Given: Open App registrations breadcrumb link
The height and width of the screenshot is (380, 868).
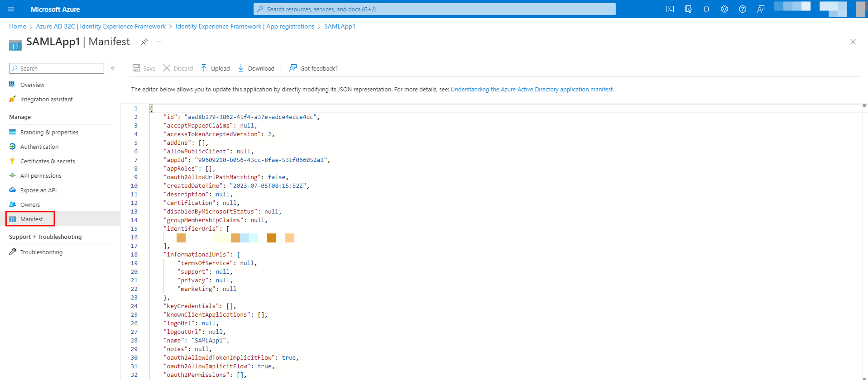Looking at the screenshot, I should click(x=245, y=26).
